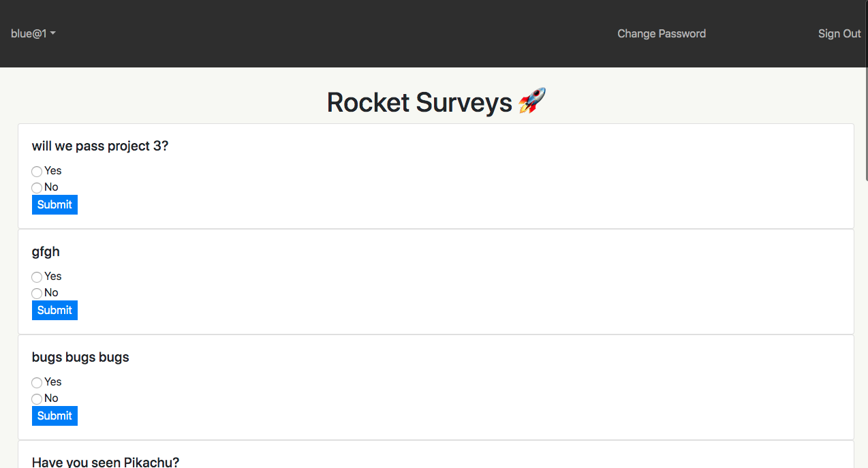Viewport: 868px width, 468px height.
Task: Expand the caret arrow next to blue@1
Action: pyautogui.click(x=53, y=33)
